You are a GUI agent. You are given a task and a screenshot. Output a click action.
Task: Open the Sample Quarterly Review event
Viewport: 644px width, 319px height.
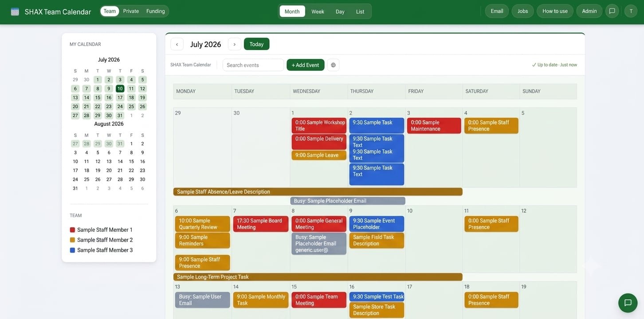click(x=203, y=224)
